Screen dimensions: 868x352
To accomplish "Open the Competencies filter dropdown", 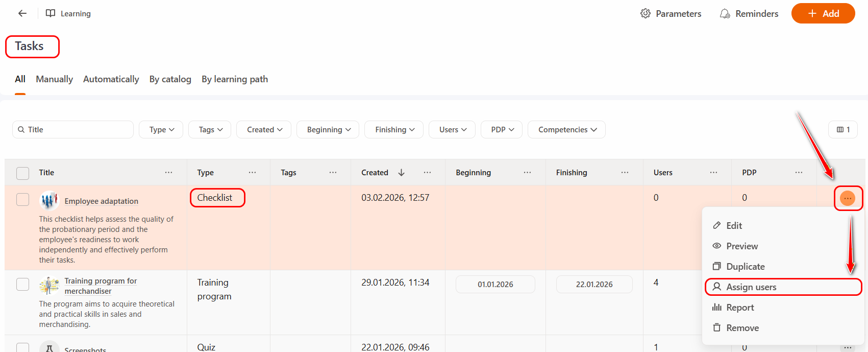I will tap(566, 130).
